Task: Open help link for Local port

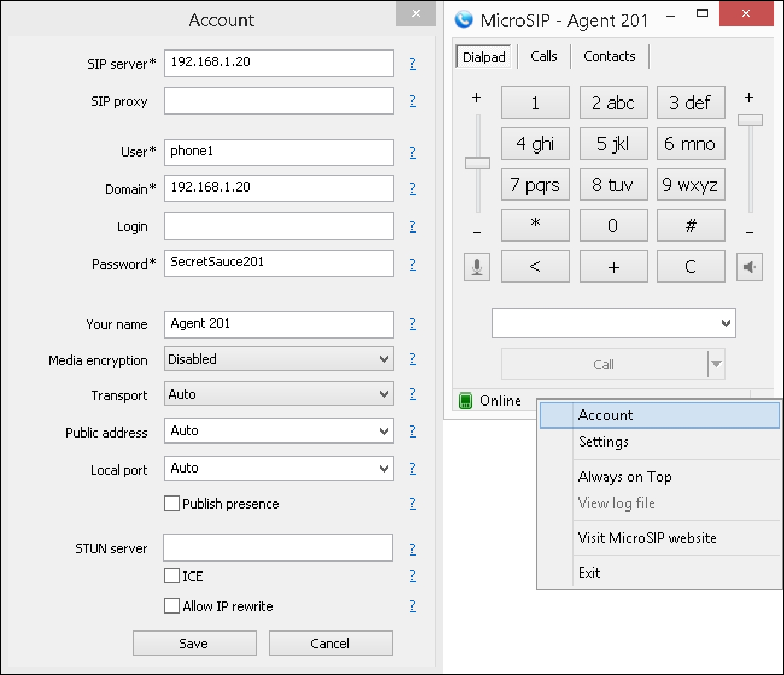Action: coord(413,468)
